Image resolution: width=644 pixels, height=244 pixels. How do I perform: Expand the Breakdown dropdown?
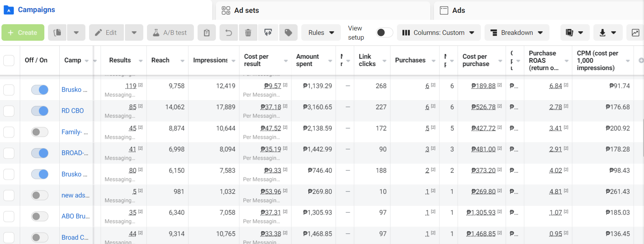coord(517,33)
